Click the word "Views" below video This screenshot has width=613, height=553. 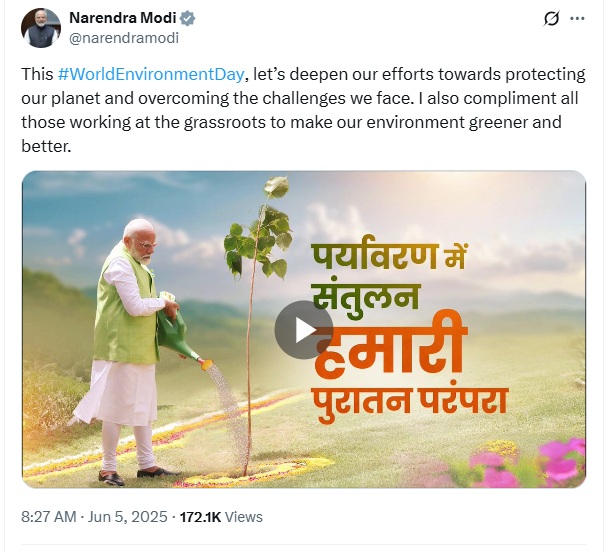(245, 517)
